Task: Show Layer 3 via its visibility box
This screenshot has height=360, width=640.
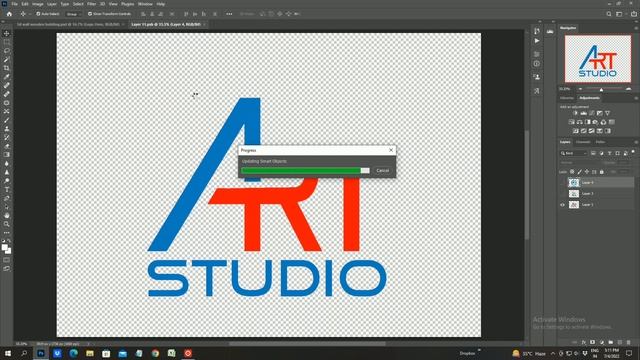Action: (562, 193)
